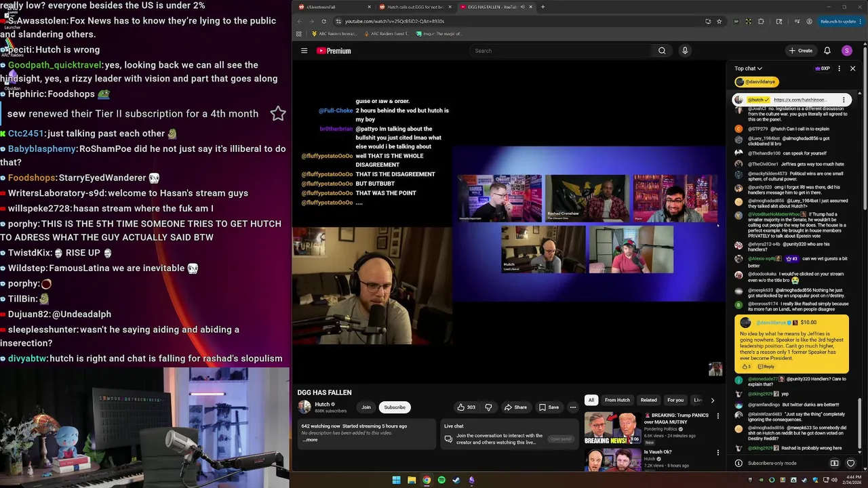
Task: Select the For you filter chip
Action: 675,400
